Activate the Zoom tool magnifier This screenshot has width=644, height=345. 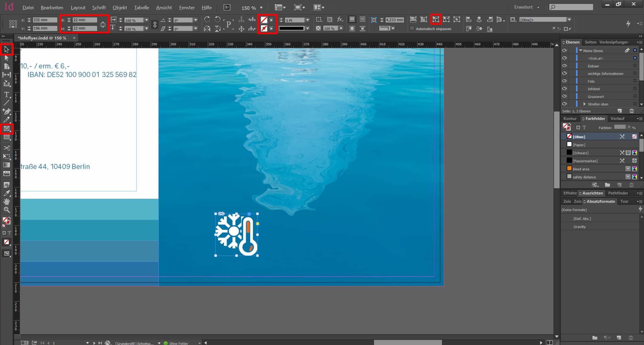(x=6, y=210)
